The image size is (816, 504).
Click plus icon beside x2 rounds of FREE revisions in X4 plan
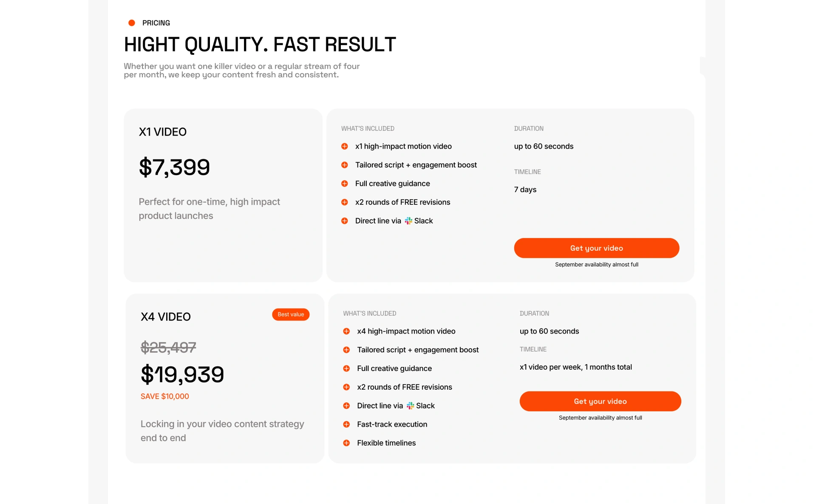point(346,387)
